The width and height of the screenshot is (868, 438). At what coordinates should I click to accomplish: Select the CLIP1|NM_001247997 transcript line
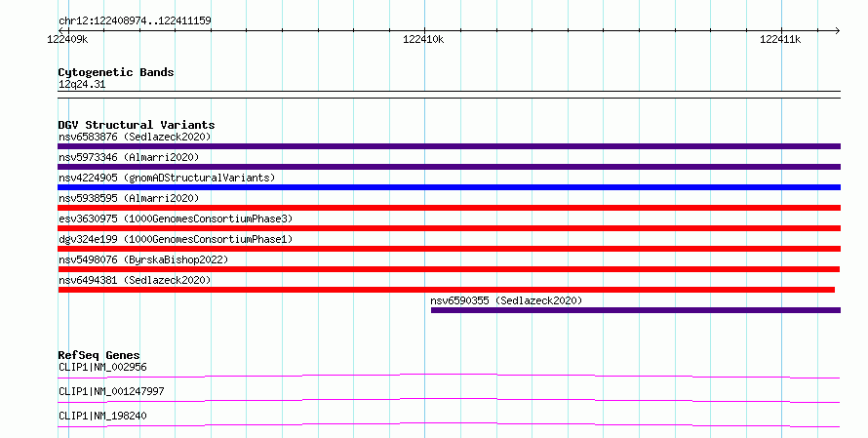(x=449, y=401)
